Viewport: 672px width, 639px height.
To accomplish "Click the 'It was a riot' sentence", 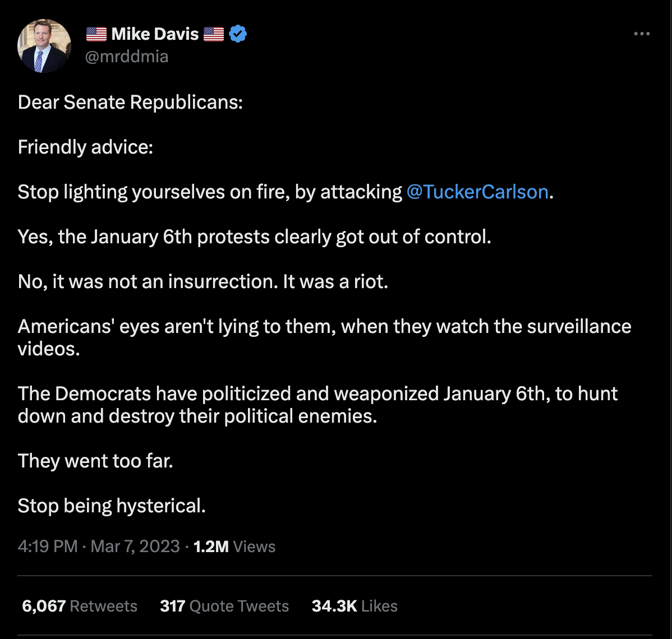I will (335, 281).
